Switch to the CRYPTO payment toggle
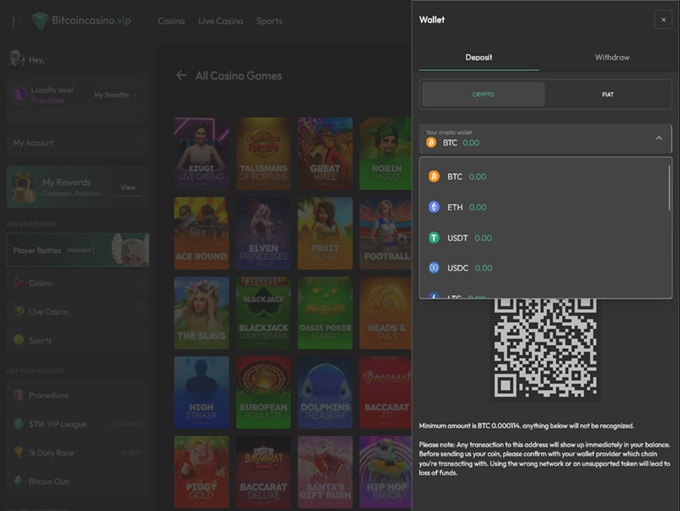This screenshot has width=680, height=511. pos(483,94)
